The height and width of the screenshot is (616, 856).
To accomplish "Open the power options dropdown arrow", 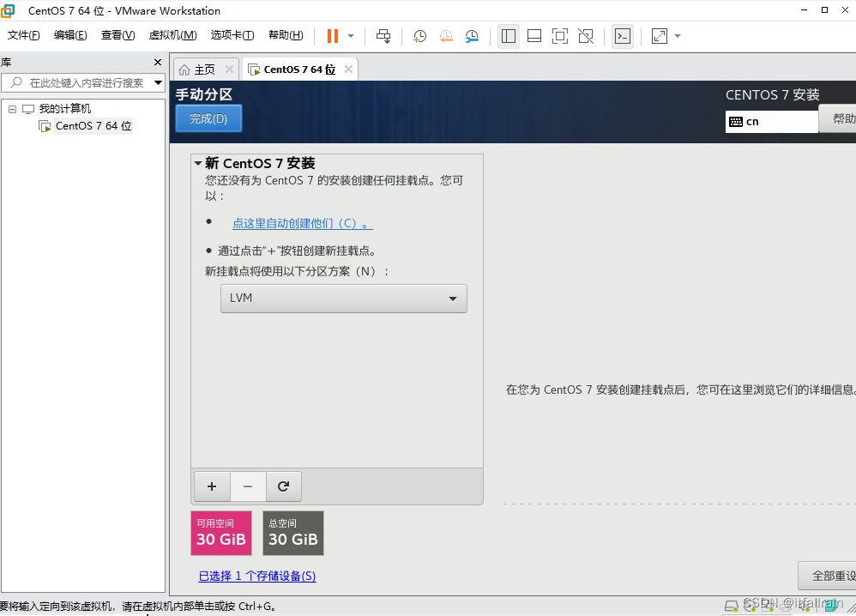I will click(351, 36).
